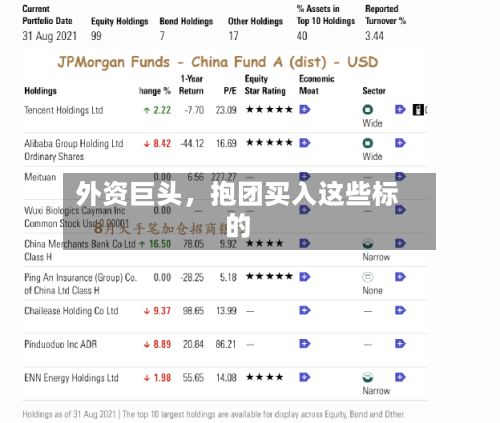Click green up arrow in Tencent row

tap(146, 110)
